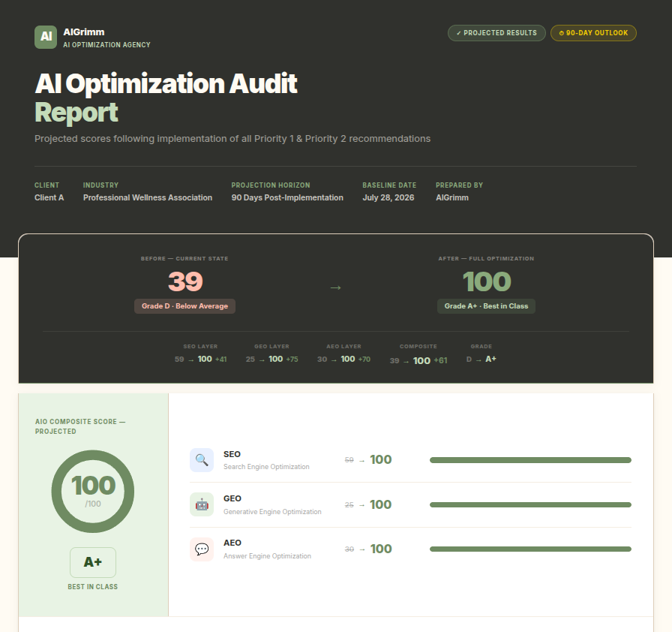
Task: Click the AI Optimization Audit Report heading
Action: (x=166, y=98)
